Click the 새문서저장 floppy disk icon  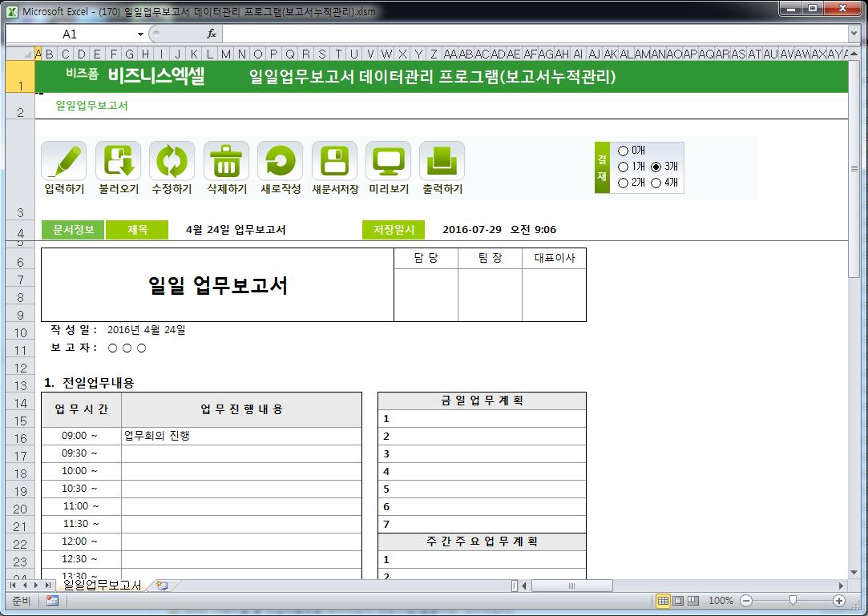click(x=334, y=161)
